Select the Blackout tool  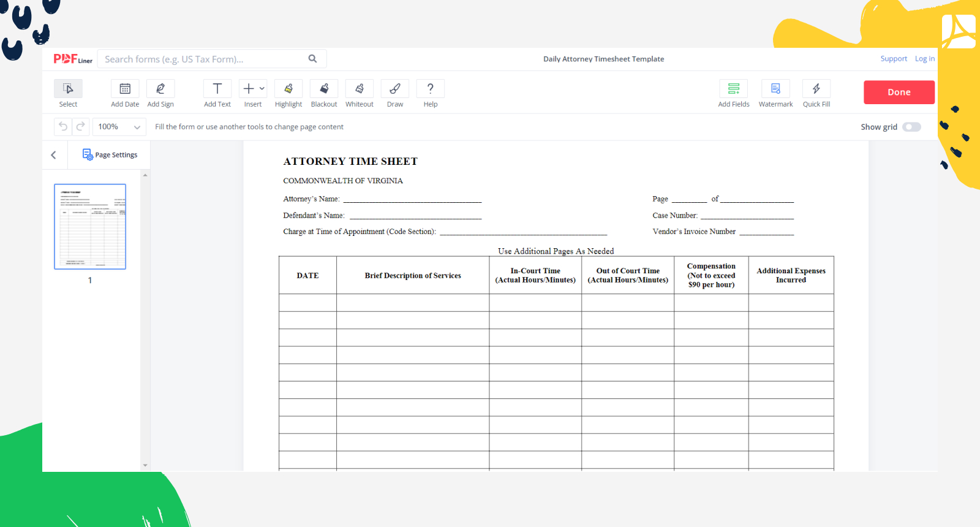324,89
